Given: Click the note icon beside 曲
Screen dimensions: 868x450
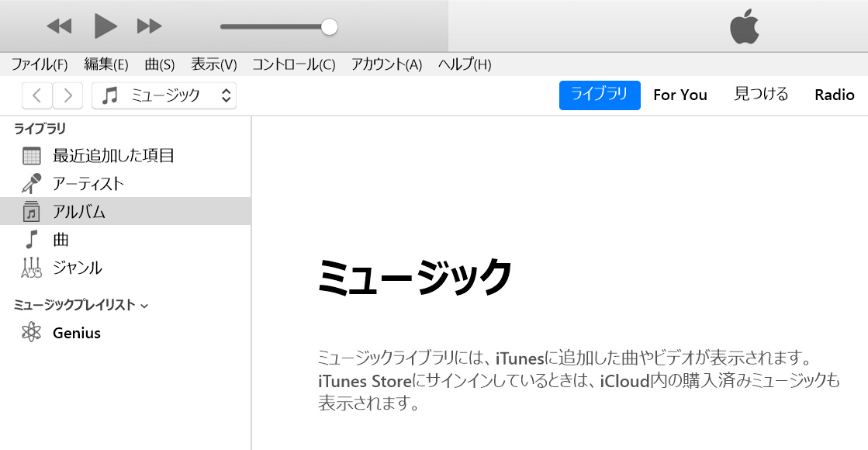Looking at the screenshot, I should tap(32, 240).
